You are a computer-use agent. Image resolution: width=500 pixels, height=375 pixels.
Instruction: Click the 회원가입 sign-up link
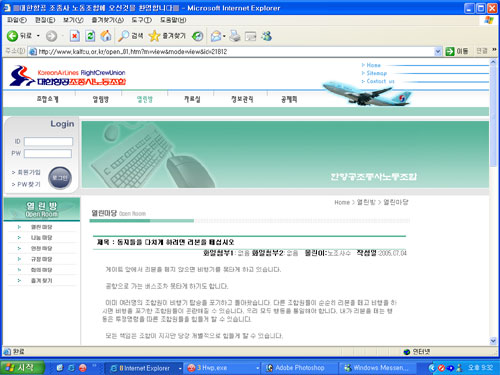coord(29,172)
